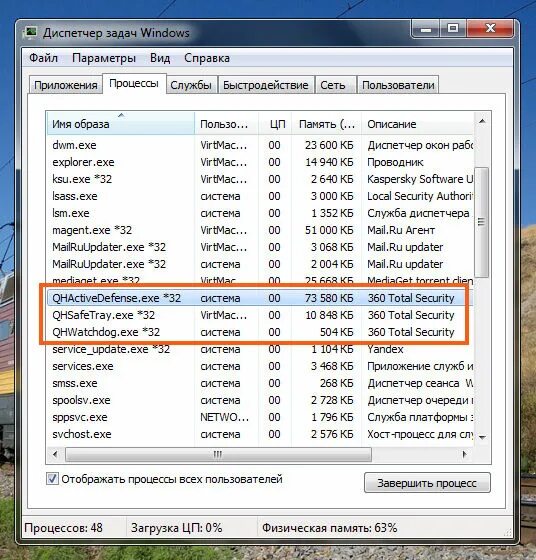Toggle Отображать процессы всех пользователей checkbox

(52, 479)
